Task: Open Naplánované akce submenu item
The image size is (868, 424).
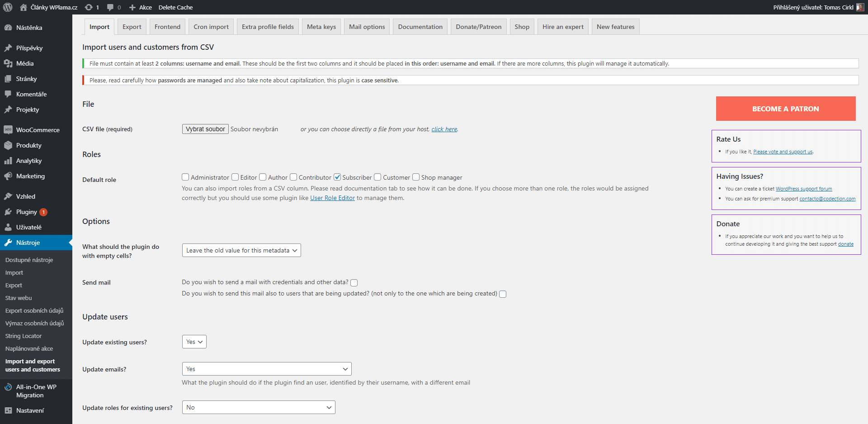Action: [x=29, y=348]
